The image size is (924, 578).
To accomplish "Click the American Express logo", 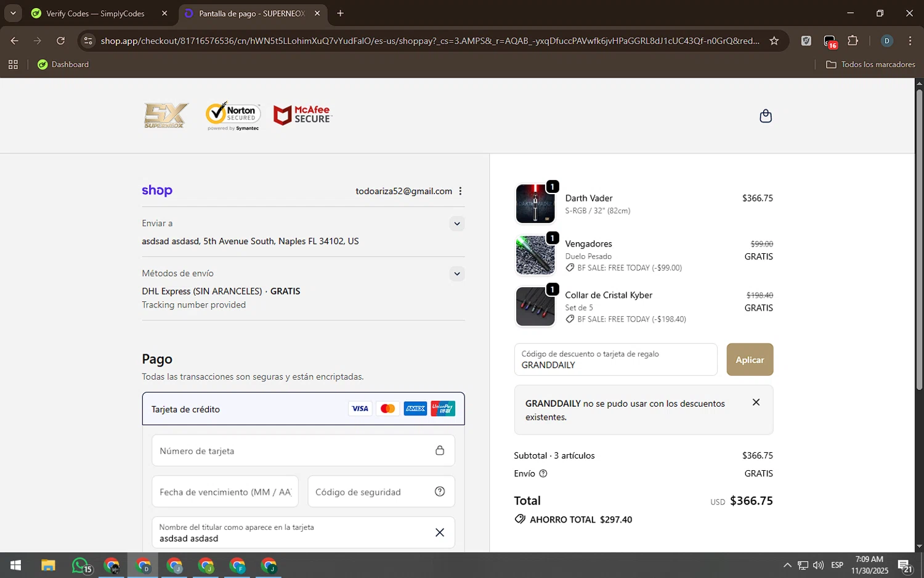I will click(x=415, y=409).
